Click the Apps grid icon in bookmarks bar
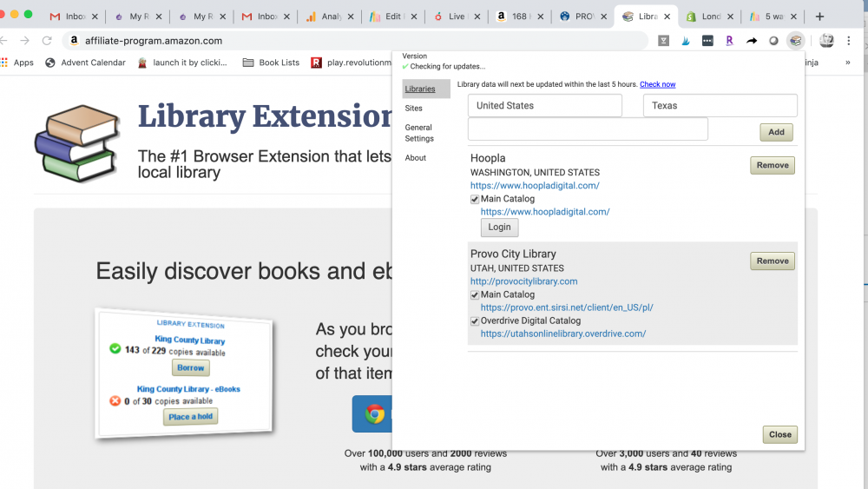868x489 pixels. click(x=4, y=63)
